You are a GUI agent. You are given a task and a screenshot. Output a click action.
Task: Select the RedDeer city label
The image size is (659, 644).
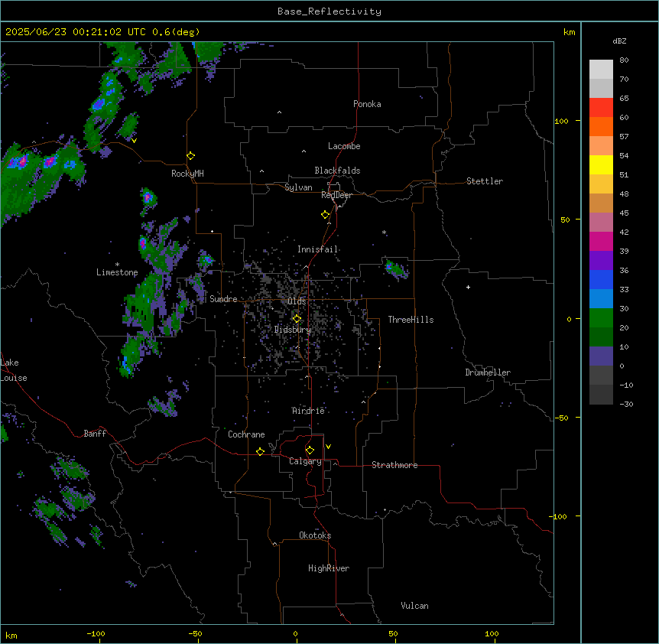(x=336, y=195)
